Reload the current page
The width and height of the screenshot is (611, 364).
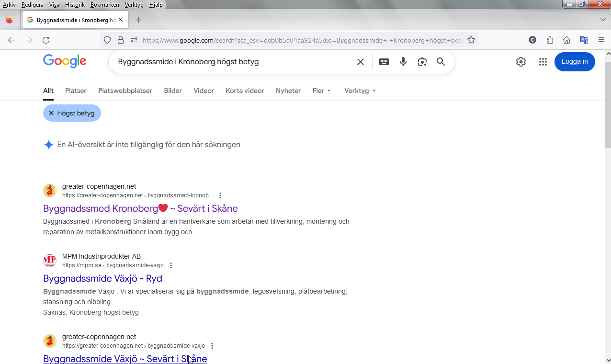46,40
